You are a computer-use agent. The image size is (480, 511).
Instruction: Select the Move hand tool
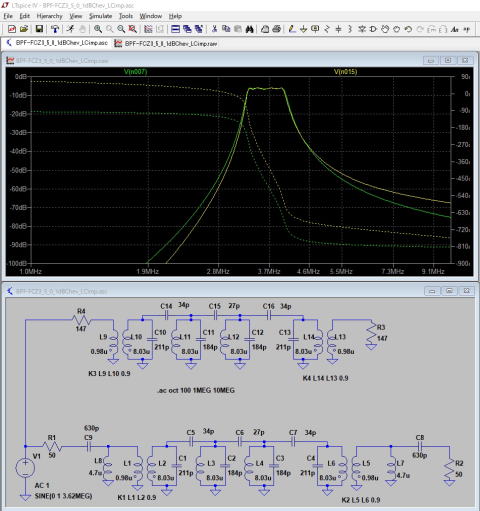[x=385, y=29]
